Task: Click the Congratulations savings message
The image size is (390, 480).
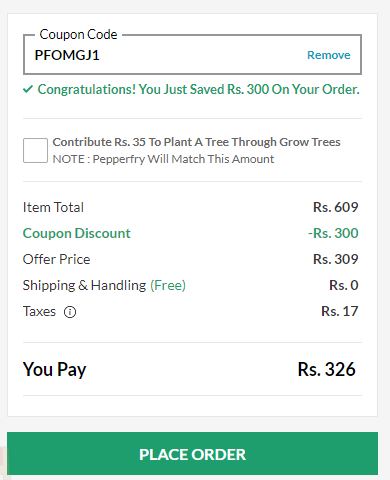Action: 199,89
